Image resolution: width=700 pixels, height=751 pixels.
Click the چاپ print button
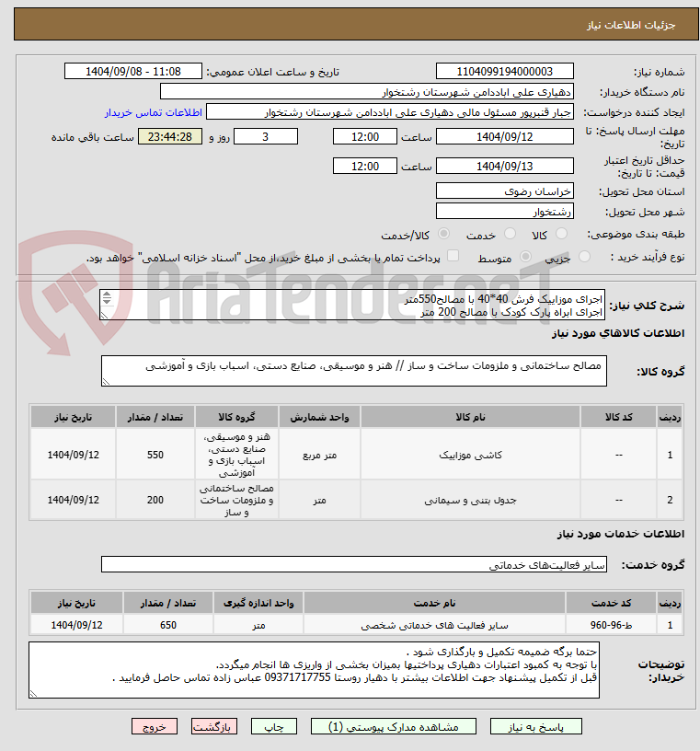pos(274,727)
